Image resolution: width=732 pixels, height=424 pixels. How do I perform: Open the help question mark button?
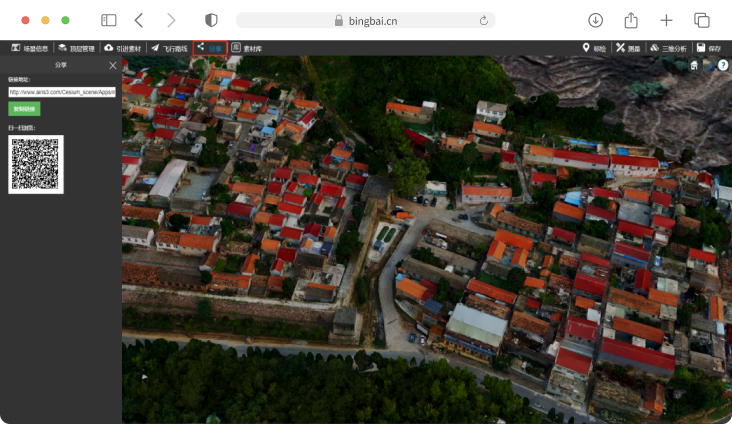723,66
